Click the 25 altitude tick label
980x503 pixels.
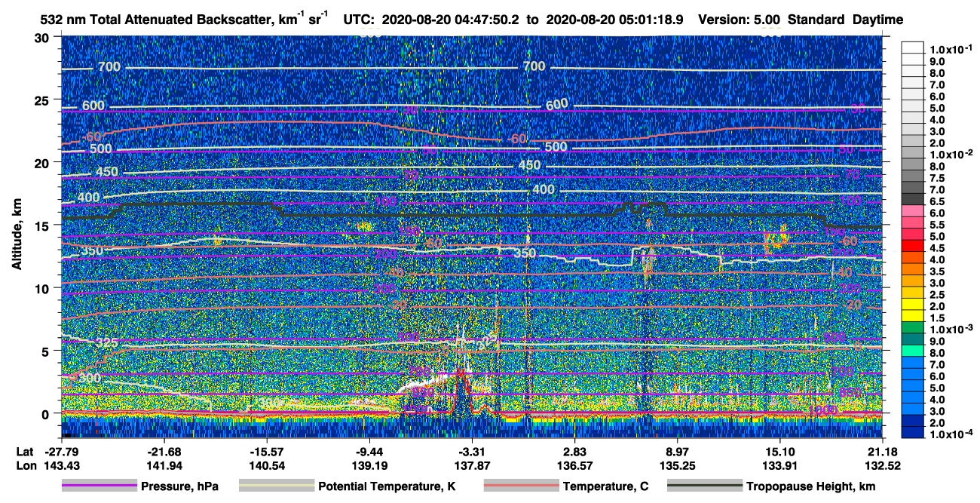(43, 100)
